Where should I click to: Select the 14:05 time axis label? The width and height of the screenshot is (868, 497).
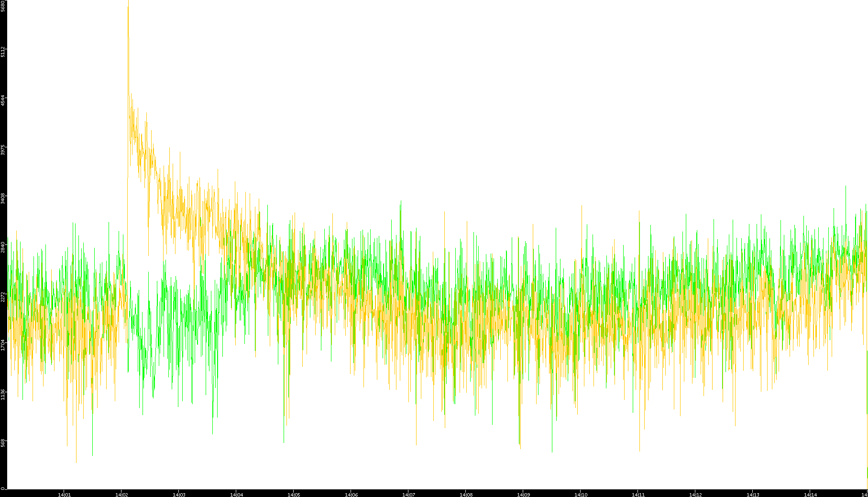coord(294,494)
